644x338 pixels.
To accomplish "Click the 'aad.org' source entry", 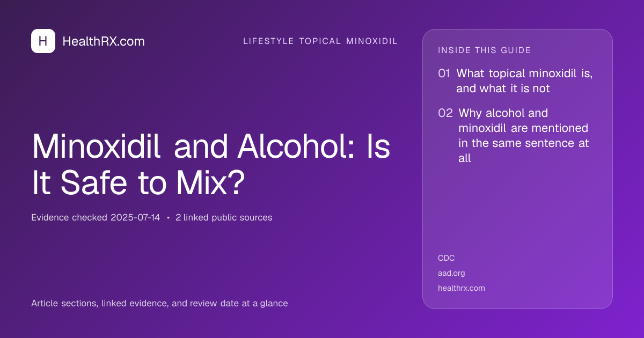I will tap(451, 273).
